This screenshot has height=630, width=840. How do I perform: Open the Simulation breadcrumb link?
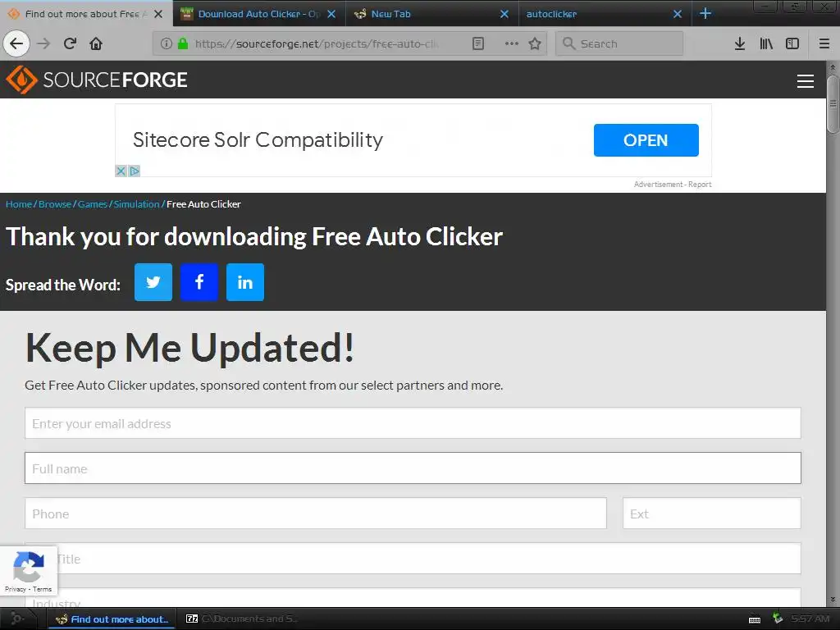[x=137, y=204]
